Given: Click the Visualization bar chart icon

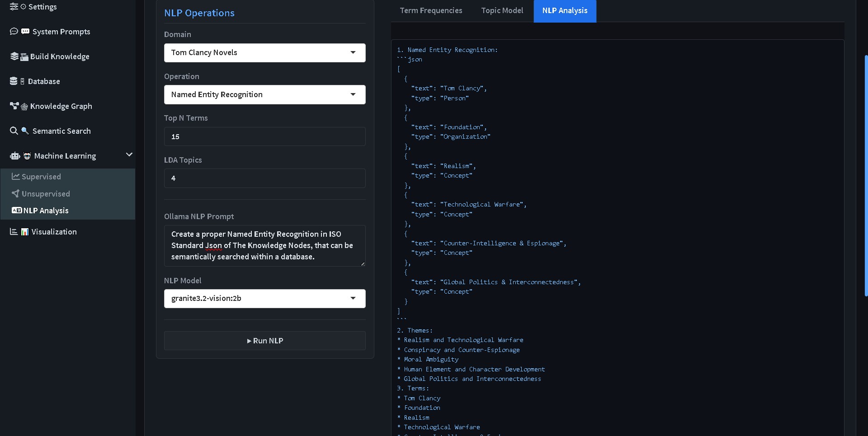Looking at the screenshot, I should [14, 232].
